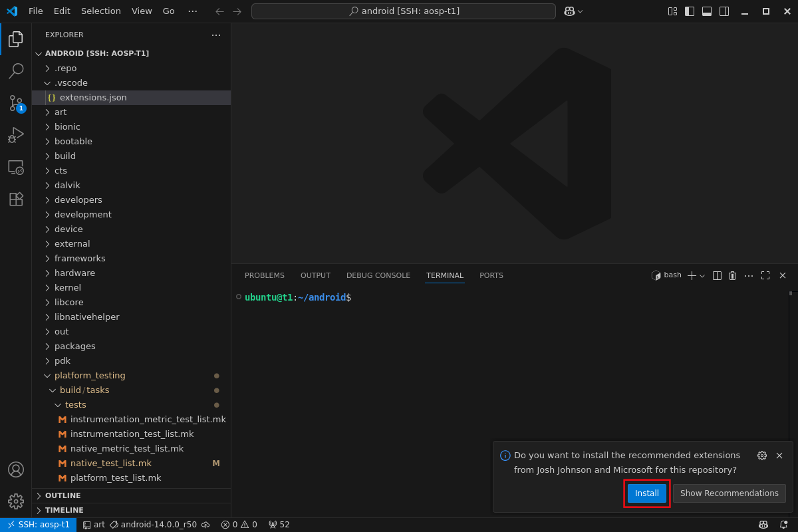
Task: Open the Search view in activity bar
Action: point(16,71)
